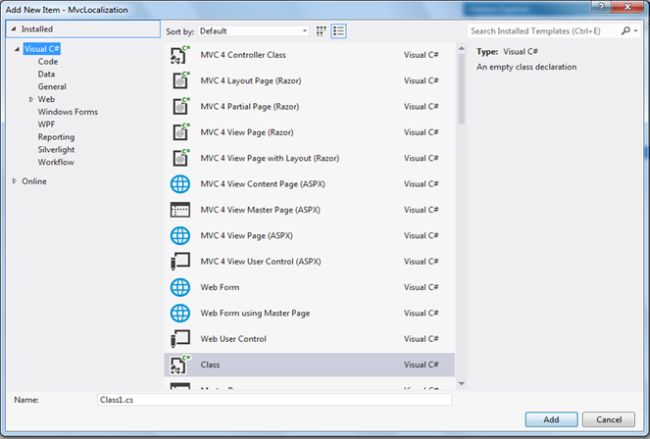Click the scroll up arrow of template list
The height and width of the screenshot is (439, 650).
[461, 49]
